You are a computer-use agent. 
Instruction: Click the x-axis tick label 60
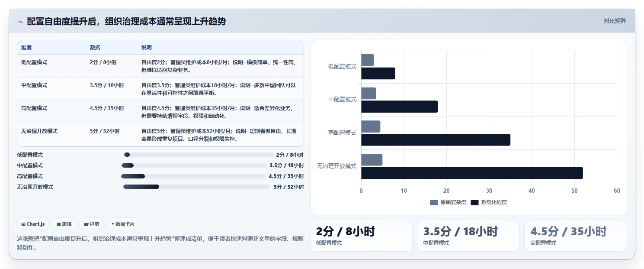point(617,191)
